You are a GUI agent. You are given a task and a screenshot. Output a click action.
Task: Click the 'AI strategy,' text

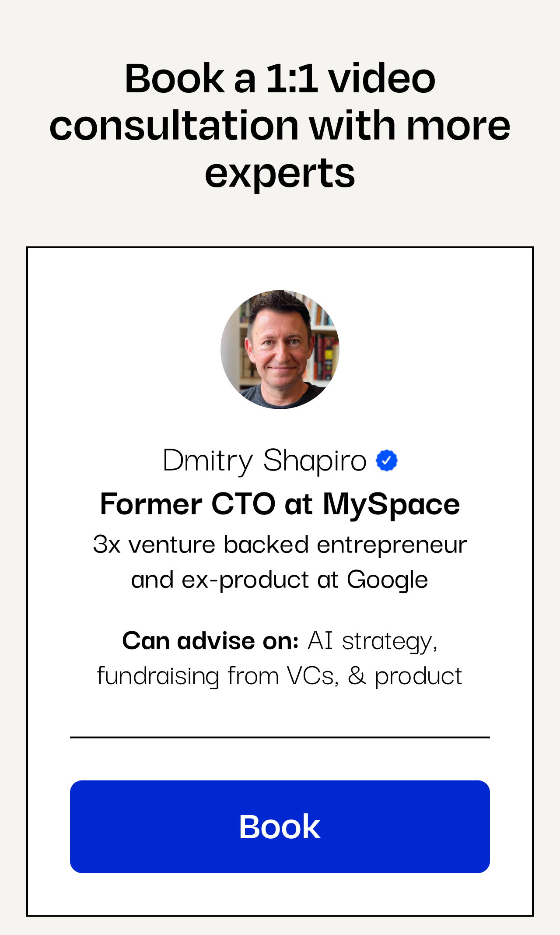[x=373, y=642]
